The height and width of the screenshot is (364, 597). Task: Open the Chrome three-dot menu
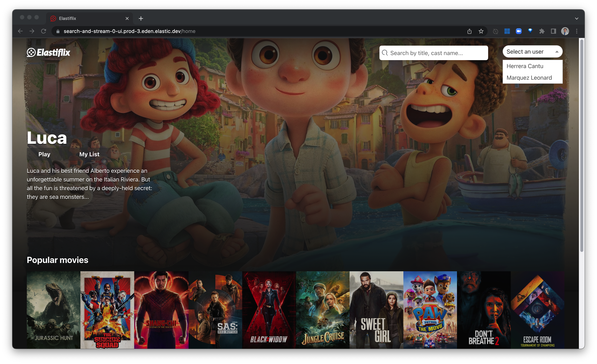coord(577,31)
